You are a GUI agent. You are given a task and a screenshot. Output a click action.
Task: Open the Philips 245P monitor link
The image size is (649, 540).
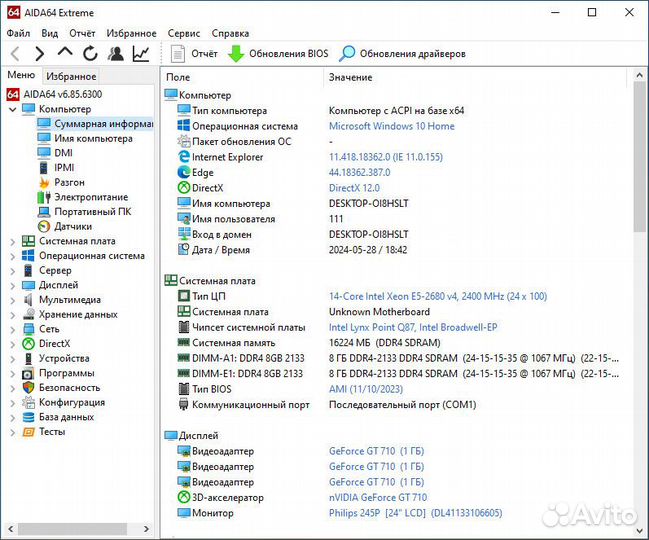415,513
